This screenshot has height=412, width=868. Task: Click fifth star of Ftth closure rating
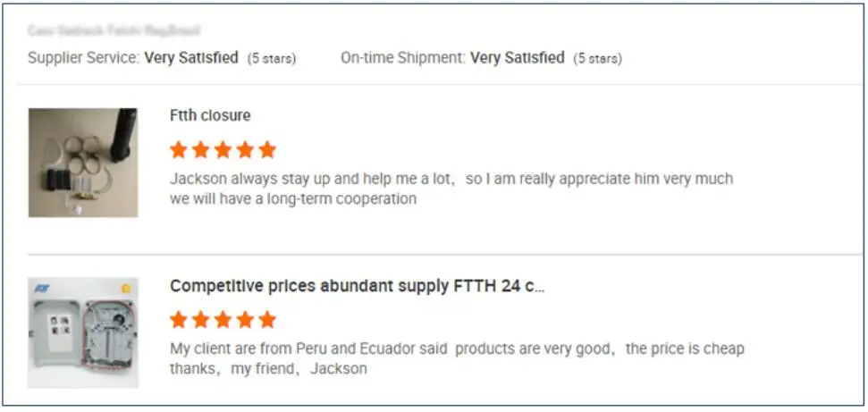tap(266, 149)
